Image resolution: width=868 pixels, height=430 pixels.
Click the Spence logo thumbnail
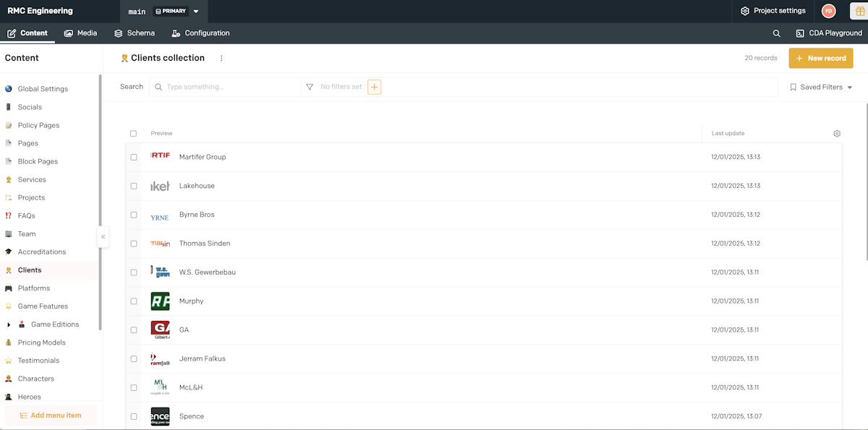point(160,416)
